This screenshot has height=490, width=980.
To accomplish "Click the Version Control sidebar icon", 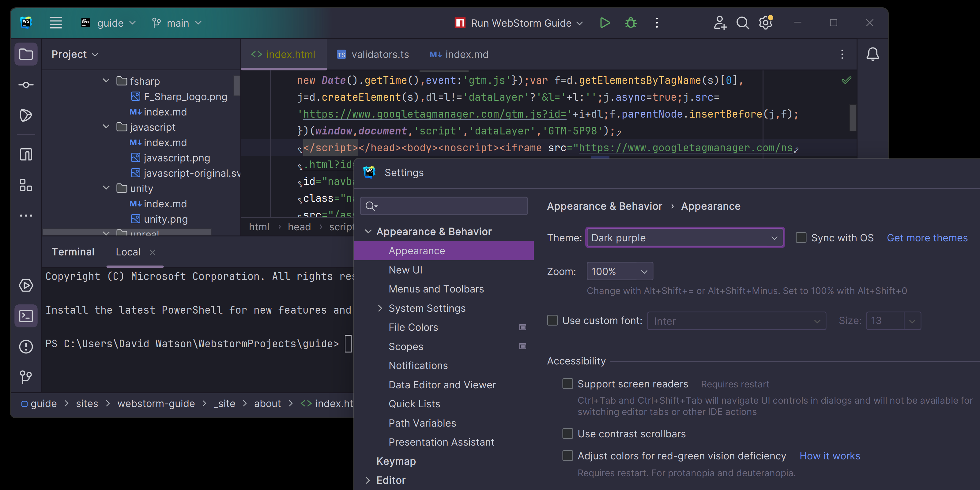I will tap(25, 376).
